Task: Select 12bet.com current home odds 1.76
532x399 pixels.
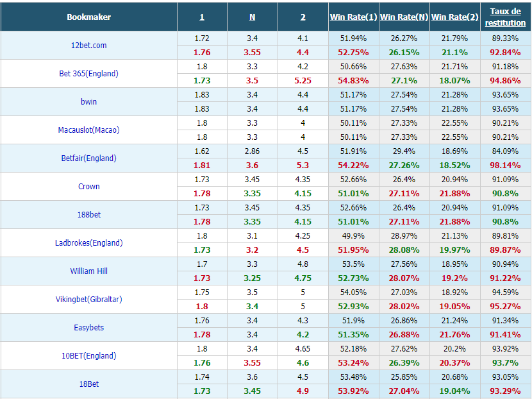Action: pos(202,53)
